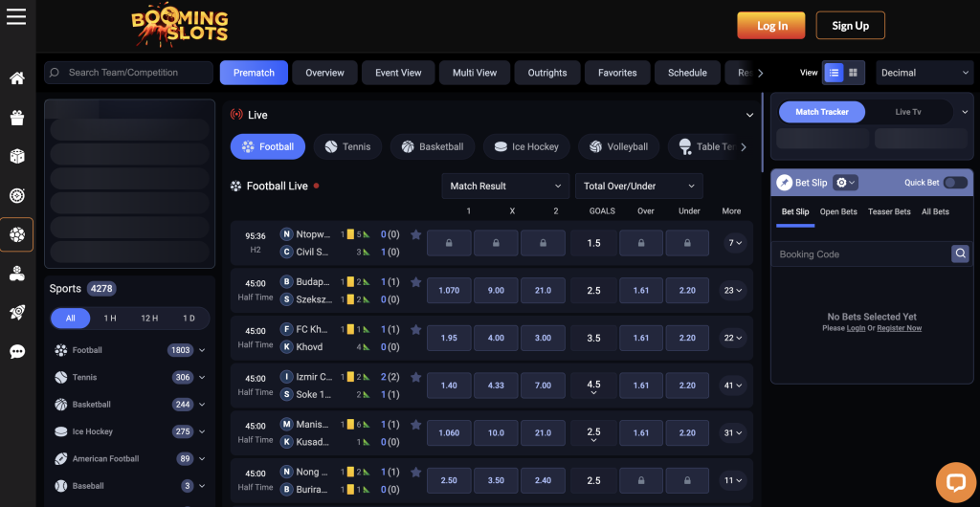Viewport: 980px width, 507px height.
Task: Favorite the Budap vs Szeksz match star
Action: tap(415, 282)
